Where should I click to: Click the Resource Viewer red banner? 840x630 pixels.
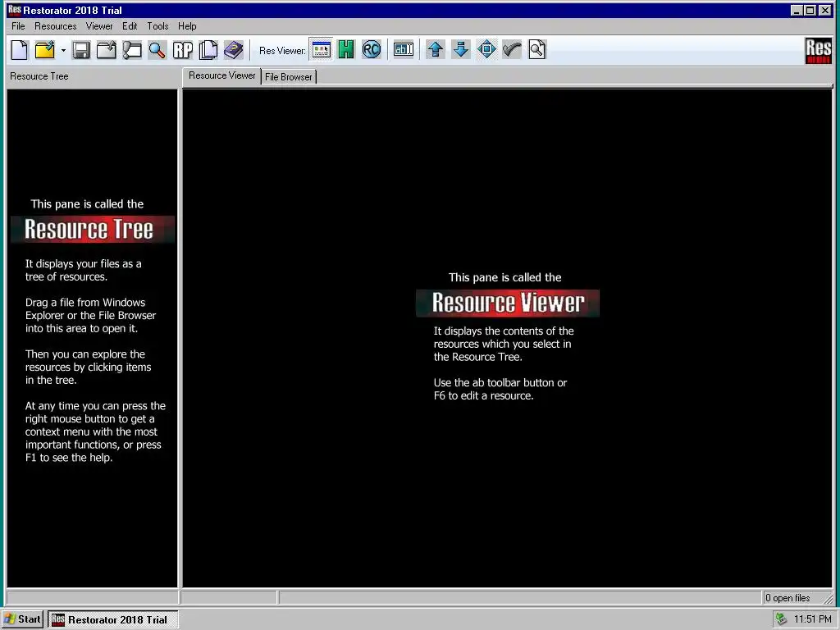point(507,303)
